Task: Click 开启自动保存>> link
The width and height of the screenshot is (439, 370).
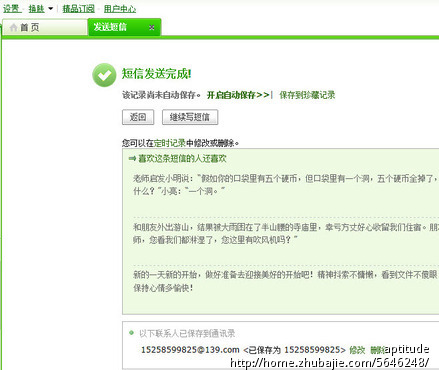Action: coord(238,95)
